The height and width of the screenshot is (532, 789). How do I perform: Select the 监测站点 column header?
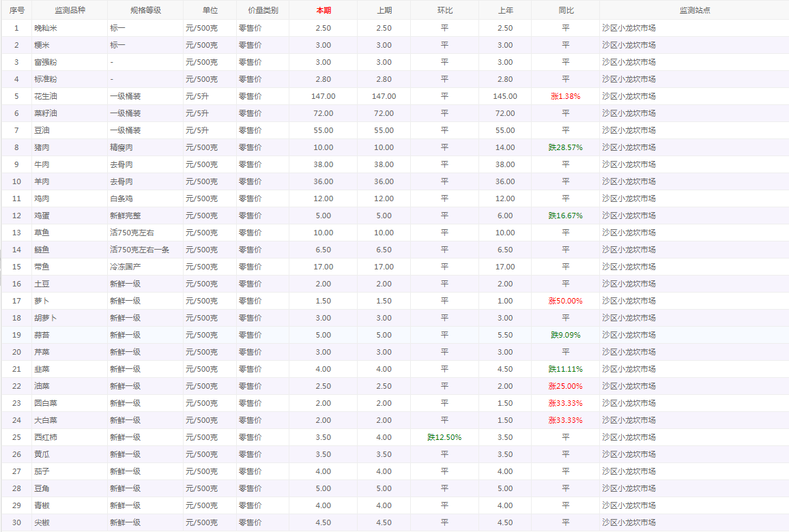click(694, 10)
